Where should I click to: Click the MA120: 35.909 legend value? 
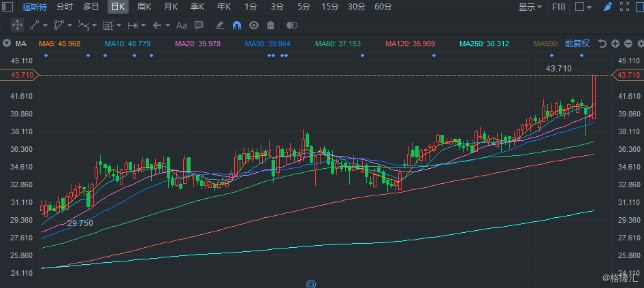(410, 44)
